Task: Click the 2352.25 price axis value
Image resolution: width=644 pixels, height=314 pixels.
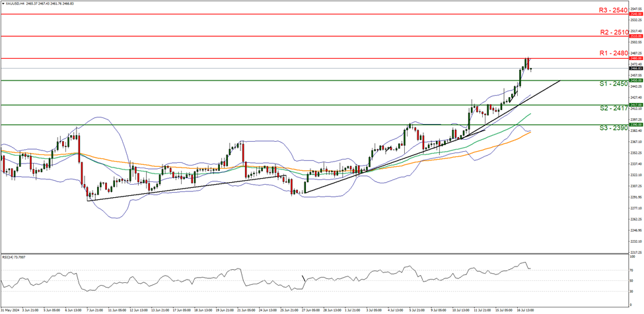Action: (x=635, y=153)
